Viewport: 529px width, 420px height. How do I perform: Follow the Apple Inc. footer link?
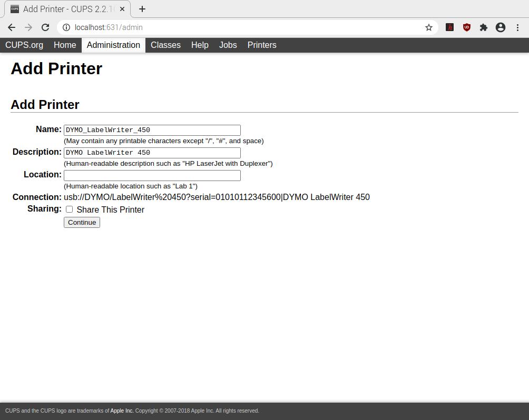click(122, 411)
